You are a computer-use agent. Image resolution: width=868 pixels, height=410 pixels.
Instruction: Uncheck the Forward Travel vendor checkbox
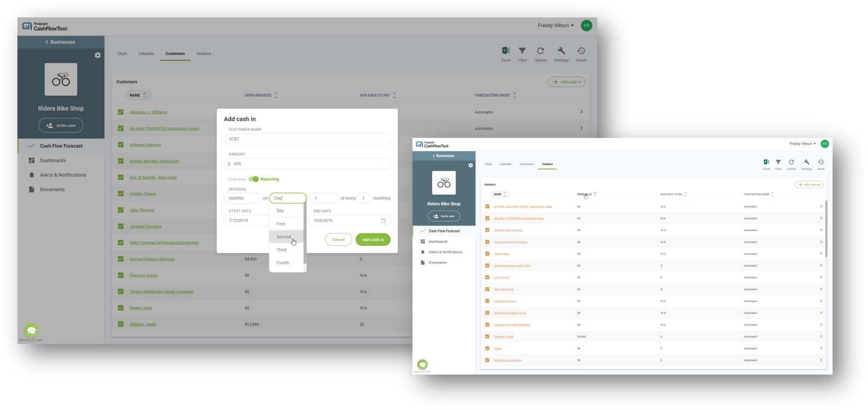tap(487, 336)
